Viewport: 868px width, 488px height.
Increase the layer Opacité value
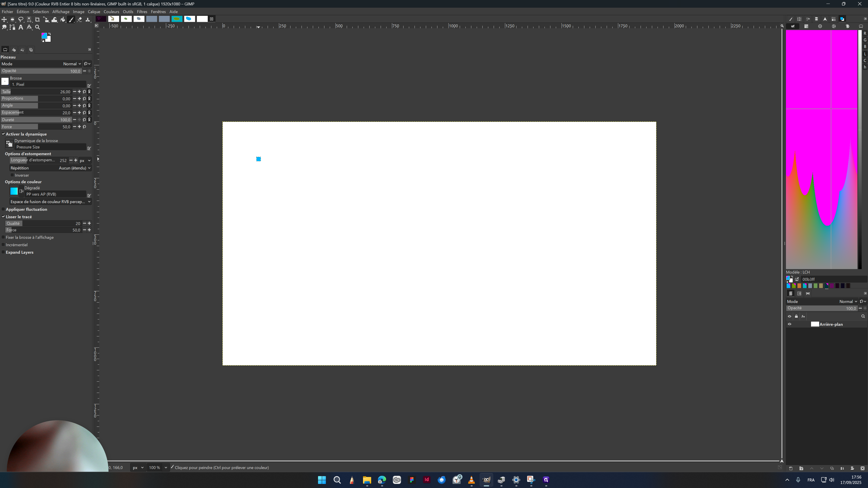865,308
